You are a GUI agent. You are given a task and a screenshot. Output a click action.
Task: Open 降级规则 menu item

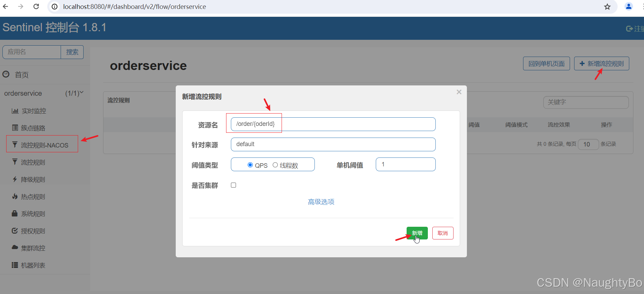(33, 179)
